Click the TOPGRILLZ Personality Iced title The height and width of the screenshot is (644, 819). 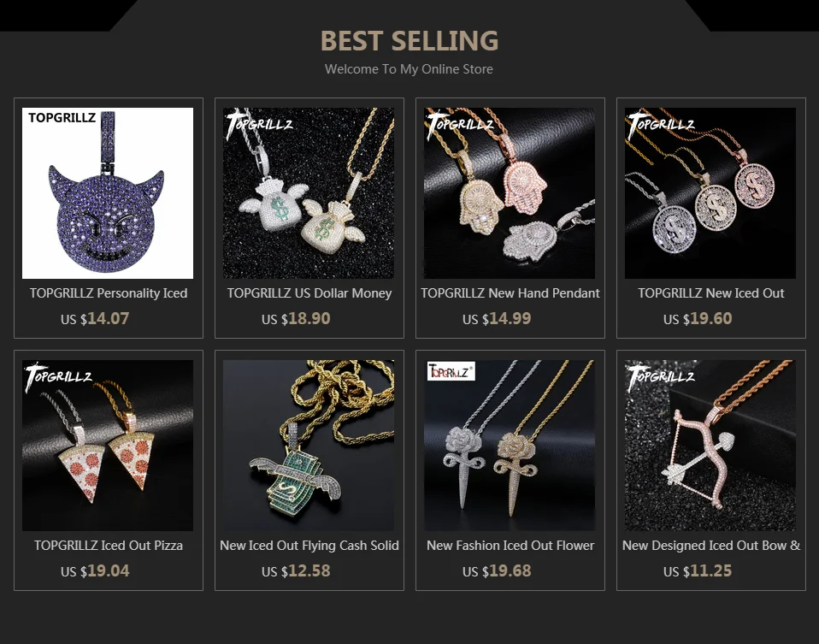pos(109,293)
